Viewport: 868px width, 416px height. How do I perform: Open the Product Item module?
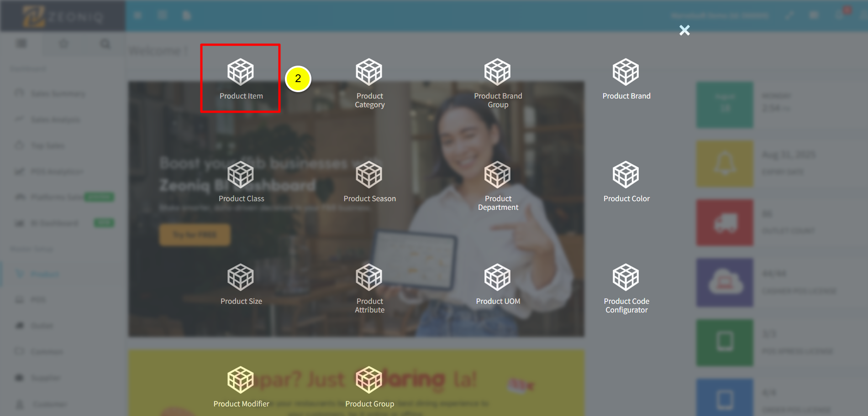point(241,78)
